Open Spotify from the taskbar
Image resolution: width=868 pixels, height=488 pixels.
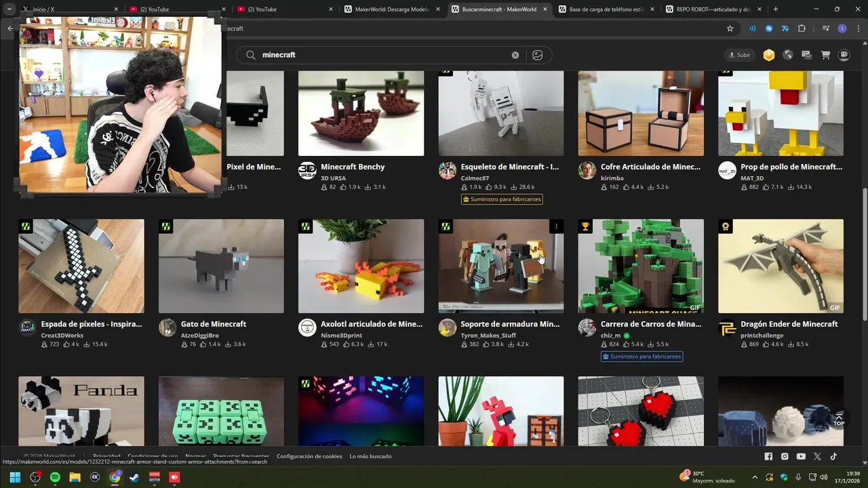pyautogui.click(x=55, y=477)
